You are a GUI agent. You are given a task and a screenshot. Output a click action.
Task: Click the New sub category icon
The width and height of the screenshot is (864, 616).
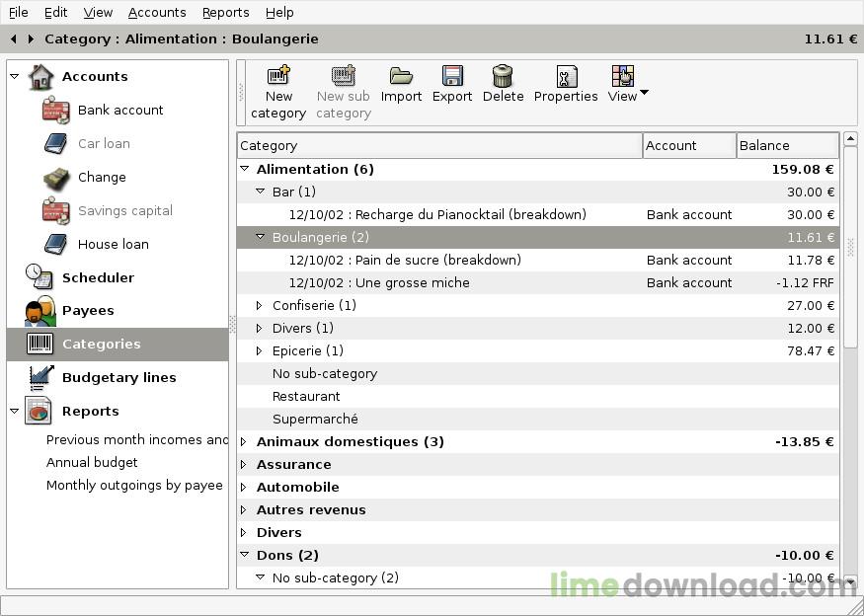[x=344, y=75]
